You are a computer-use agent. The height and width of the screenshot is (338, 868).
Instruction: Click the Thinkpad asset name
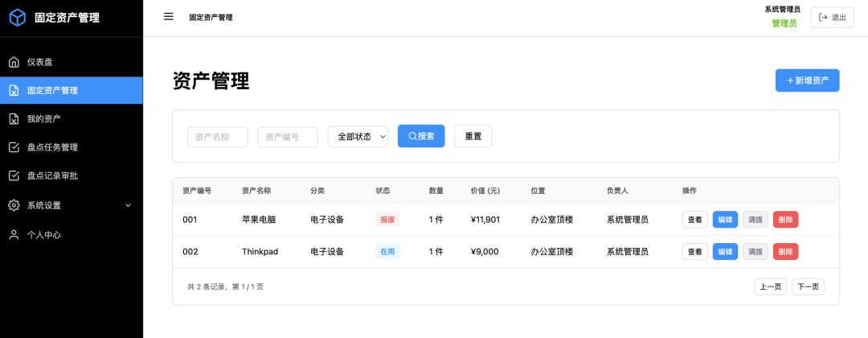coord(260,252)
